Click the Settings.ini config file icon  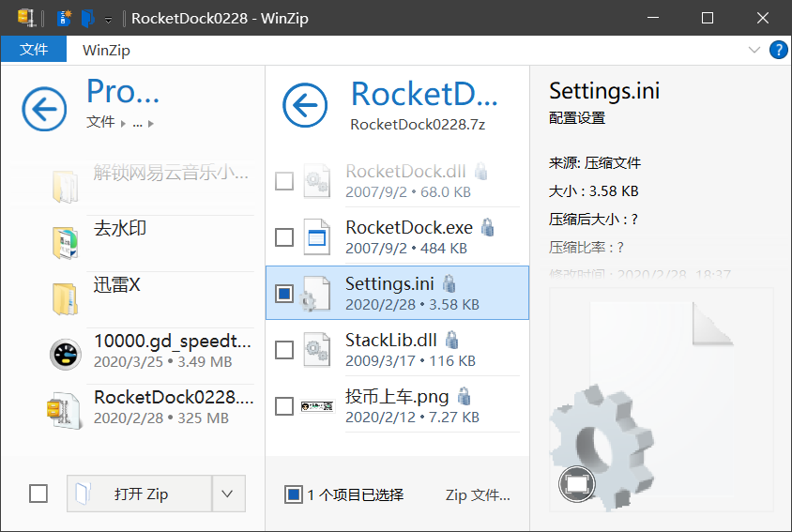click(315, 294)
